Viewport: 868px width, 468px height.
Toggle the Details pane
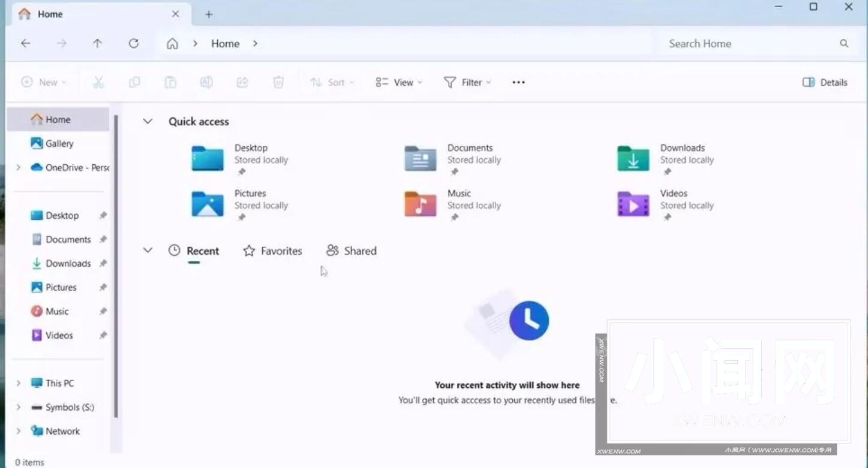tap(825, 82)
